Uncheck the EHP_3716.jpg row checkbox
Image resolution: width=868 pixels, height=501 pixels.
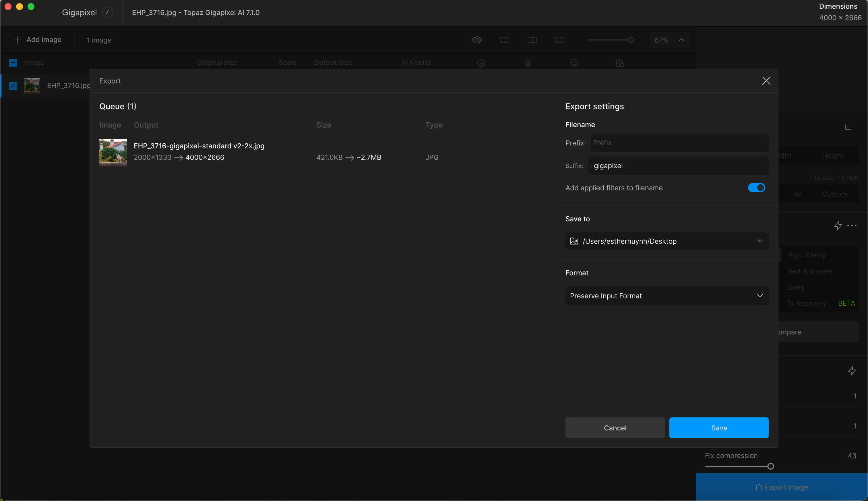tap(13, 86)
